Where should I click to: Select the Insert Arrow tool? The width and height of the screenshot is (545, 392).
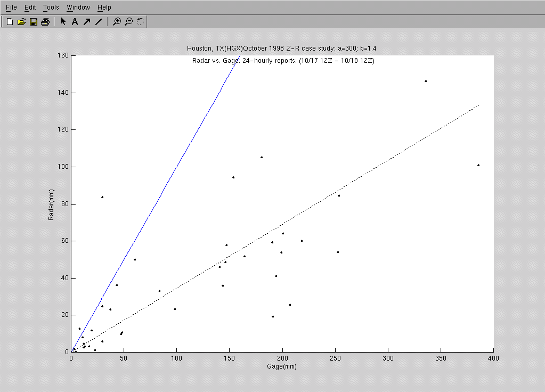click(x=87, y=21)
